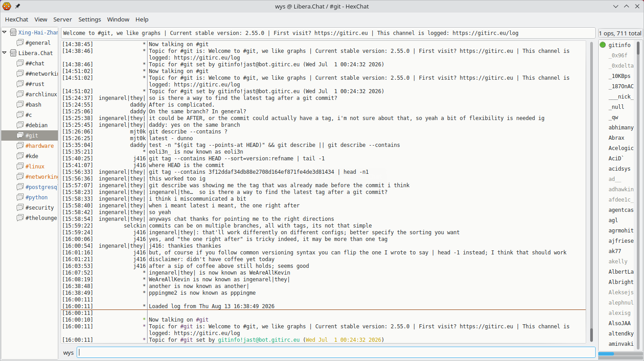Click the Libera.Chat server icon
The width and height of the screenshot is (644, 361).
point(13,53)
